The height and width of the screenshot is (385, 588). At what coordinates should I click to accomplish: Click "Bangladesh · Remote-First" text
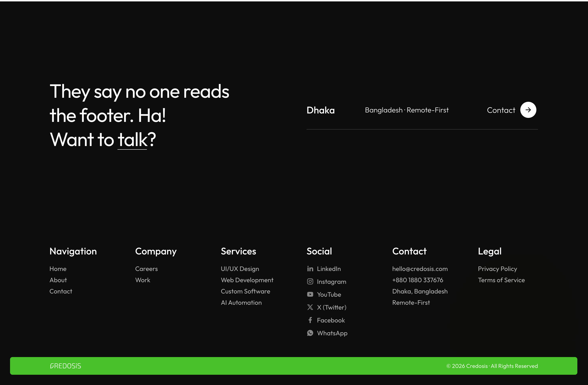coord(407,110)
